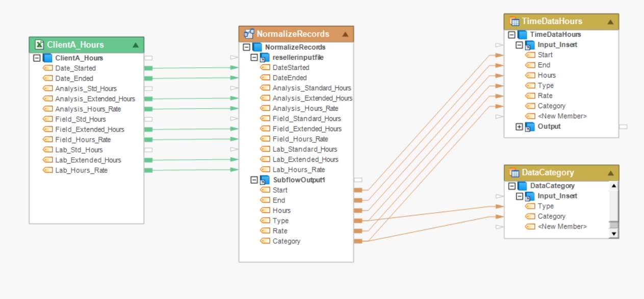The image size is (644, 299).
Task: Select the Analysis_Std_Hours field in ClientA_Hours
Action: pyautogui.click(x=86, y=88)
